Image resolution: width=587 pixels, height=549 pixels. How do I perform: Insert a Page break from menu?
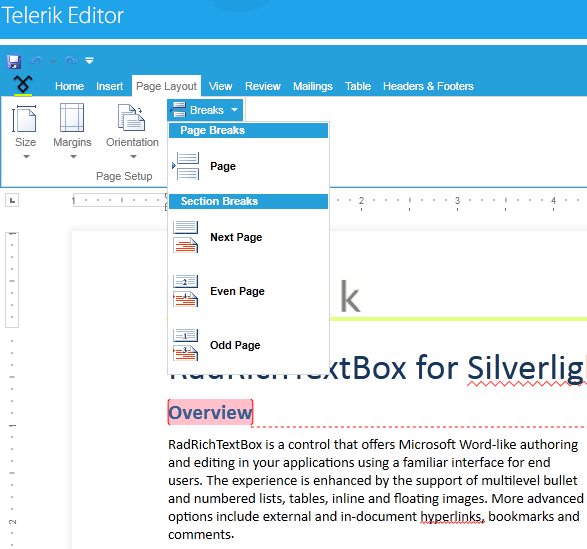tap(248, 166)
